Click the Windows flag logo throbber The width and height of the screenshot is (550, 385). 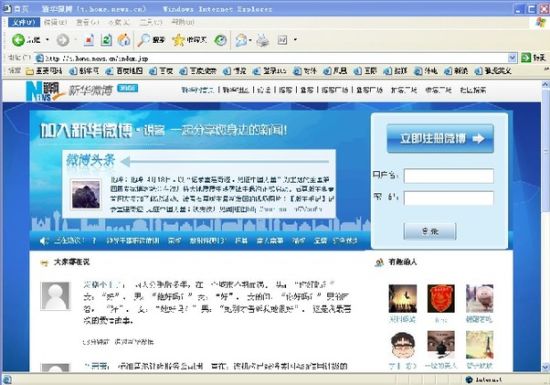click(542, 22)
